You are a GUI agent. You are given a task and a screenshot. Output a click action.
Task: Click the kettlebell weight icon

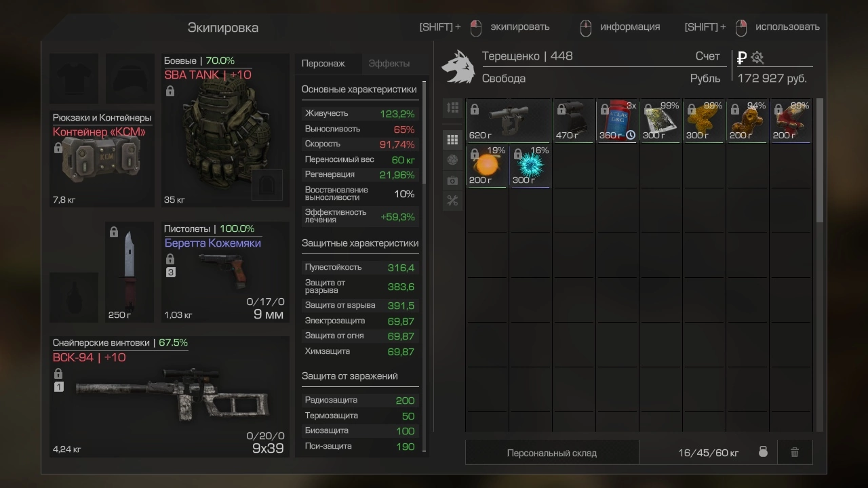tap(763, 452)
